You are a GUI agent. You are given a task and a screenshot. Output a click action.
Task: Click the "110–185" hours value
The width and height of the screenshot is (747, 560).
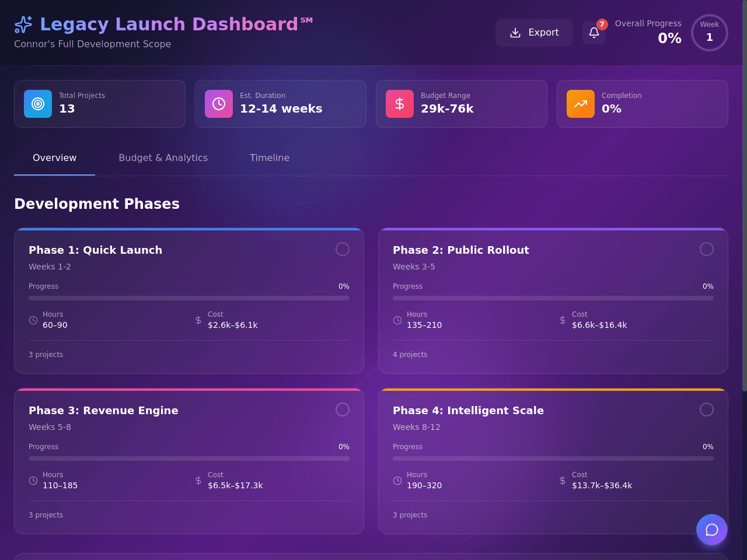(60, 485)
